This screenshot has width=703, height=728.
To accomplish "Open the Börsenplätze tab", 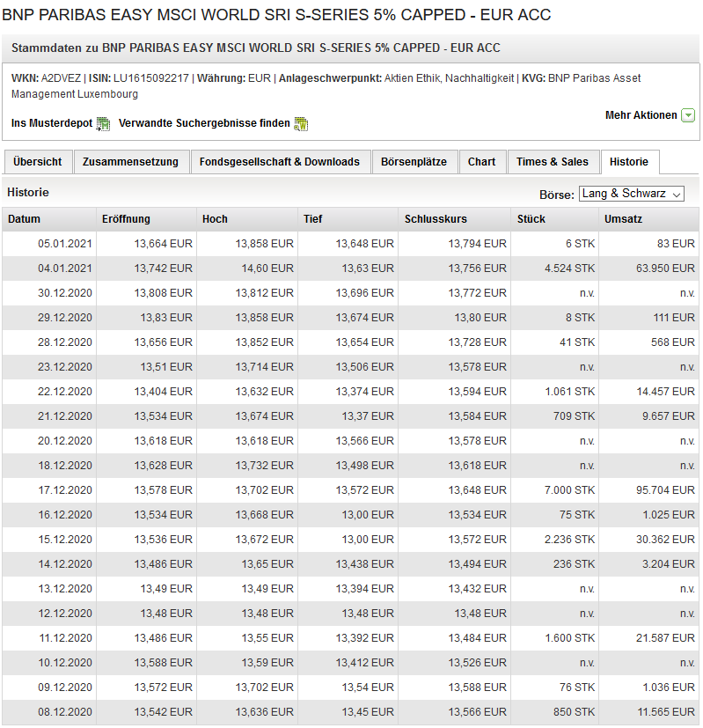I will (414, 162).
